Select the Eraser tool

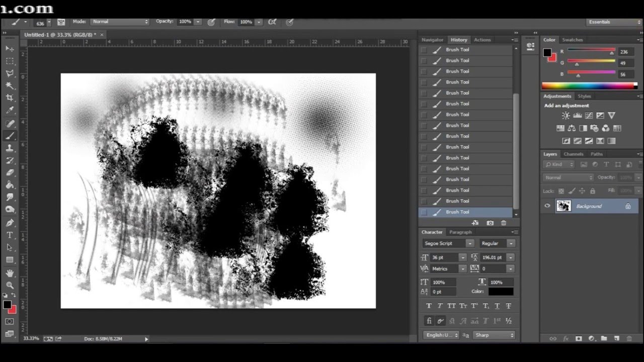(10, 173)
